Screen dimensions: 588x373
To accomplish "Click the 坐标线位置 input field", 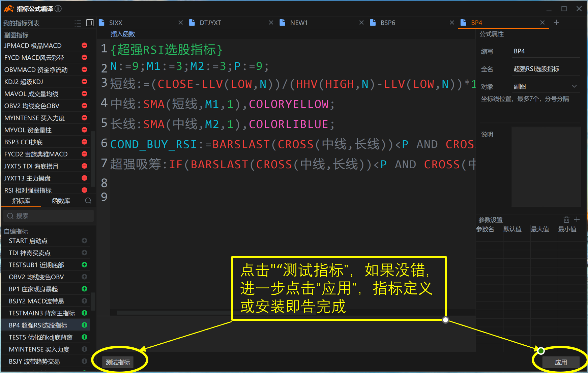I will pos(530,114).
